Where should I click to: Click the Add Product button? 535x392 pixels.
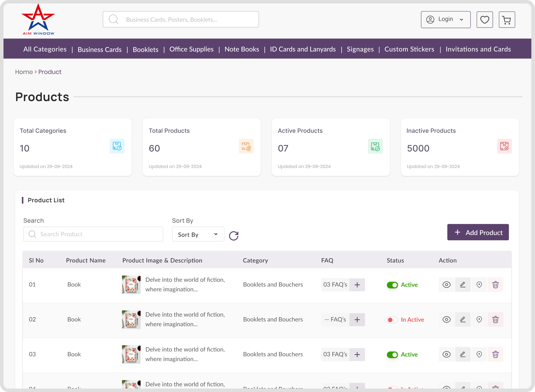[x=478, y=232]
